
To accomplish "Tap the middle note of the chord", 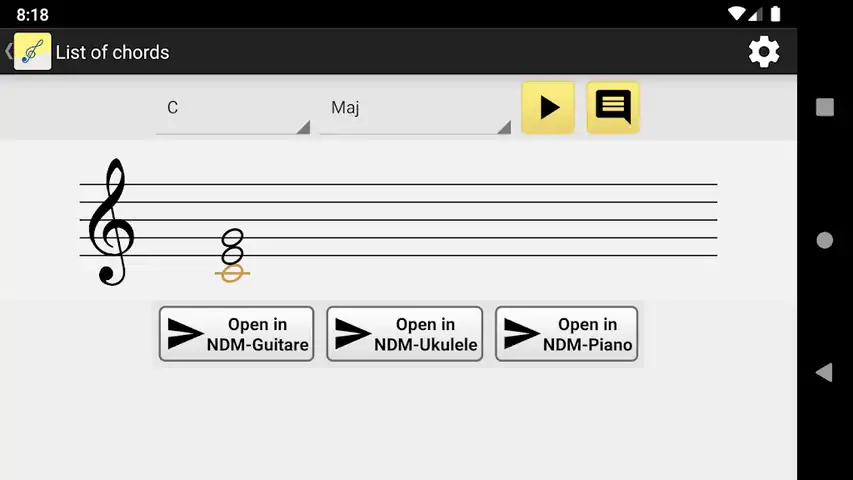I will 232,255.
